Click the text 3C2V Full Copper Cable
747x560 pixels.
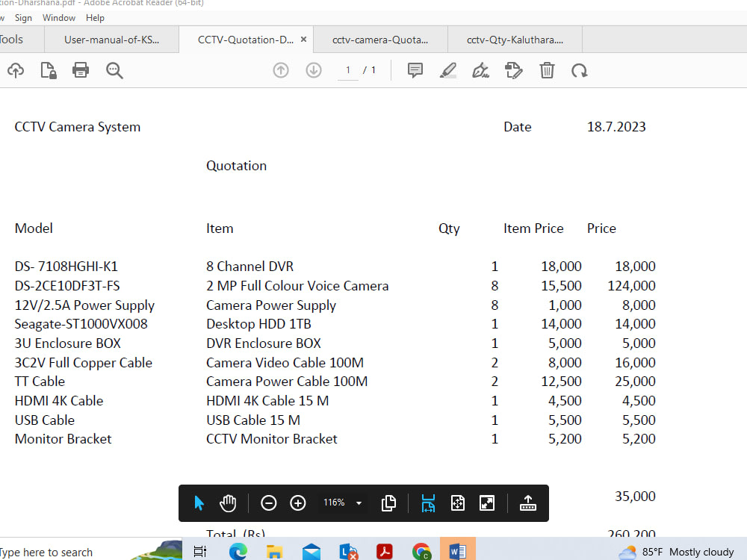pos(84,362)
